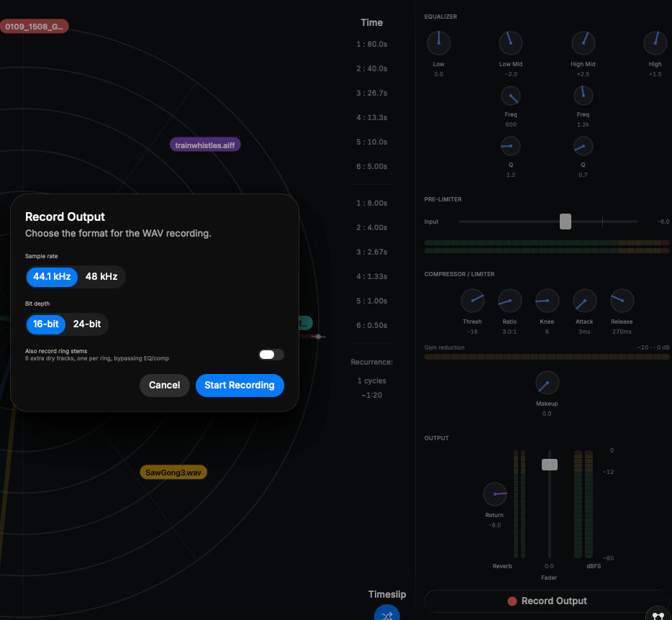Click the Release 270ms value
The width and height of the screenshot is (672, 620).
pos(622,332)
